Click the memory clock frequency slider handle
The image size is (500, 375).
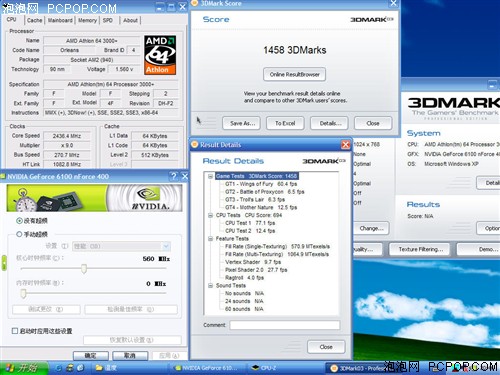pos(23,293)
